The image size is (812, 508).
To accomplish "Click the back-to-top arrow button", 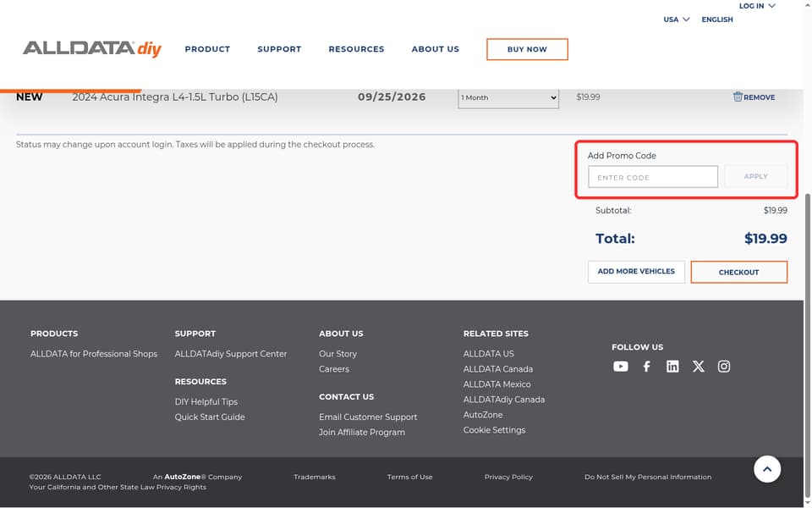I will pos(767,469).
